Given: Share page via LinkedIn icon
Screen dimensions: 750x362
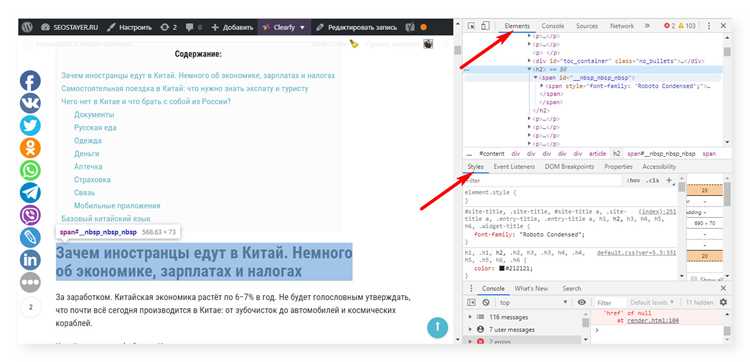Looking at the screenshot, I should click(30, 260).
